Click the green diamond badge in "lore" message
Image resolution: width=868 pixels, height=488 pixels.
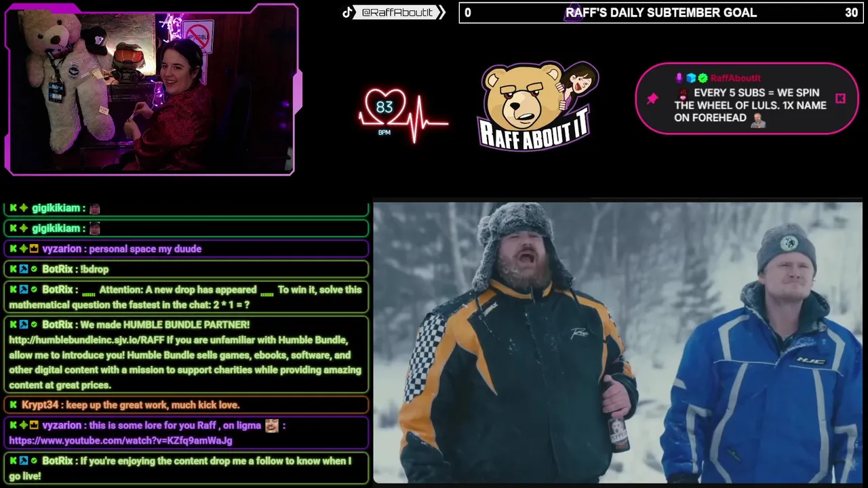[23, 425]
